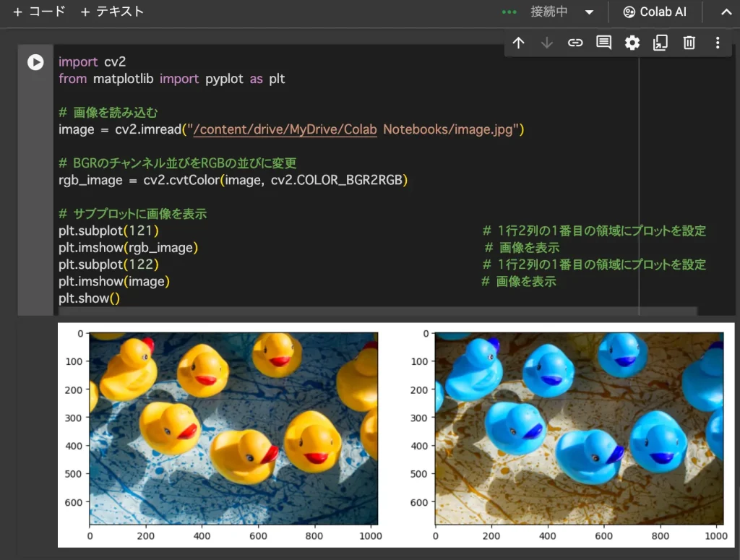Add a text cell via テキスト
740x560 pixels.
pyautogui.click(x=112, y=12)
